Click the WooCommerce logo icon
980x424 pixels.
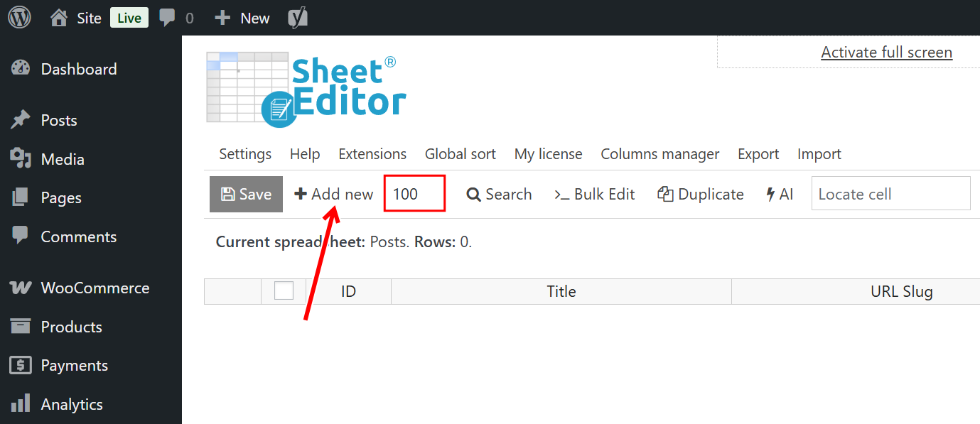(x=21, y=288)
